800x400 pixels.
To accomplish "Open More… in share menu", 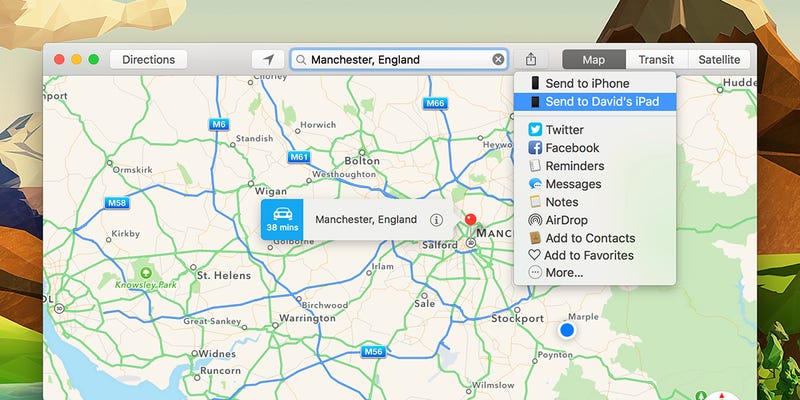I will (595, 273).
